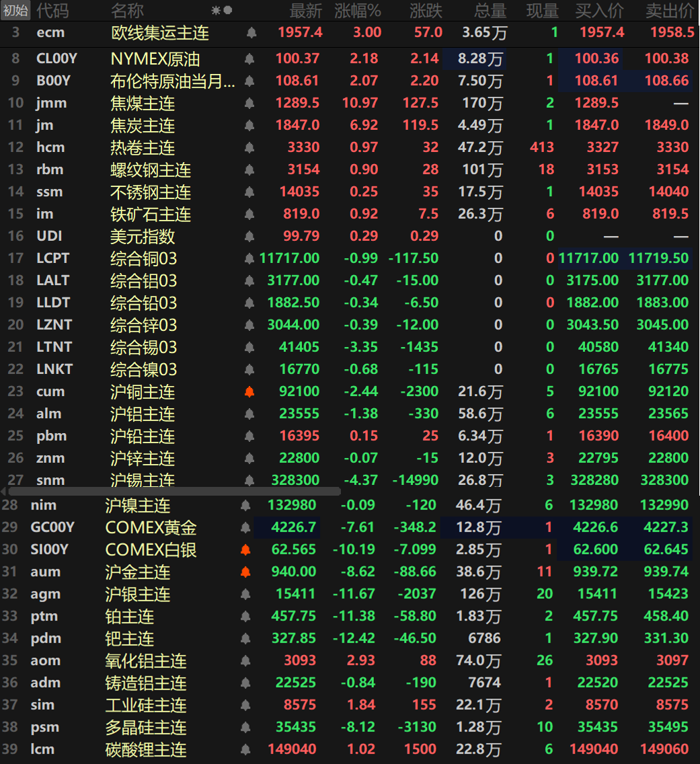
Task: Sort by the 总量 column header
Action: 489,11
